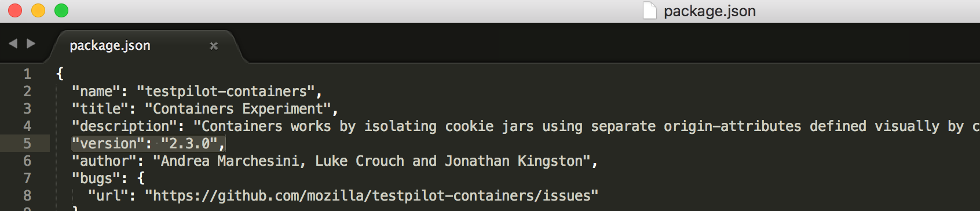Click the opening brace on line 1

point(60,74)
